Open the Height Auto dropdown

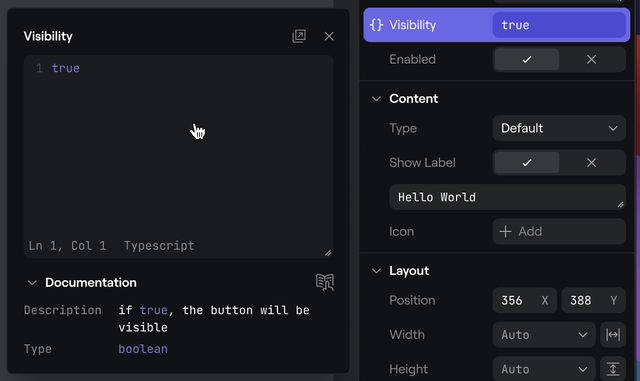pos(544,369)
